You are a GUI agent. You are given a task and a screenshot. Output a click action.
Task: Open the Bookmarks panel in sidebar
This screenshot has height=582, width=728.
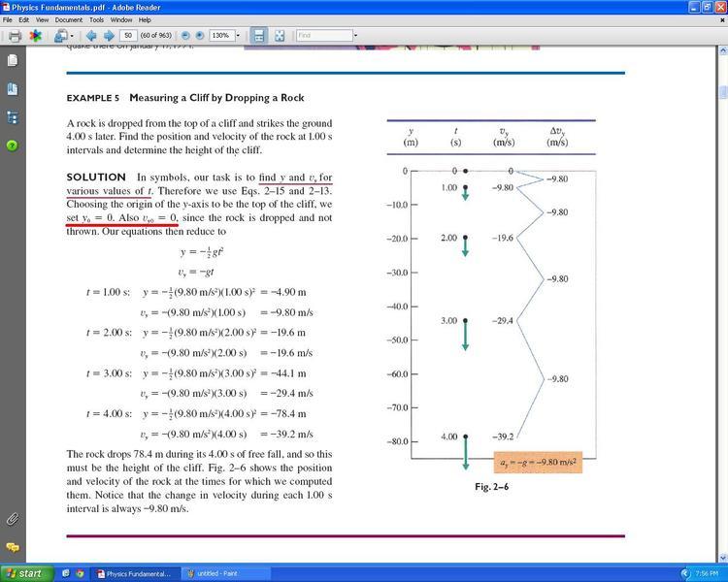click(x=12, y=89)
